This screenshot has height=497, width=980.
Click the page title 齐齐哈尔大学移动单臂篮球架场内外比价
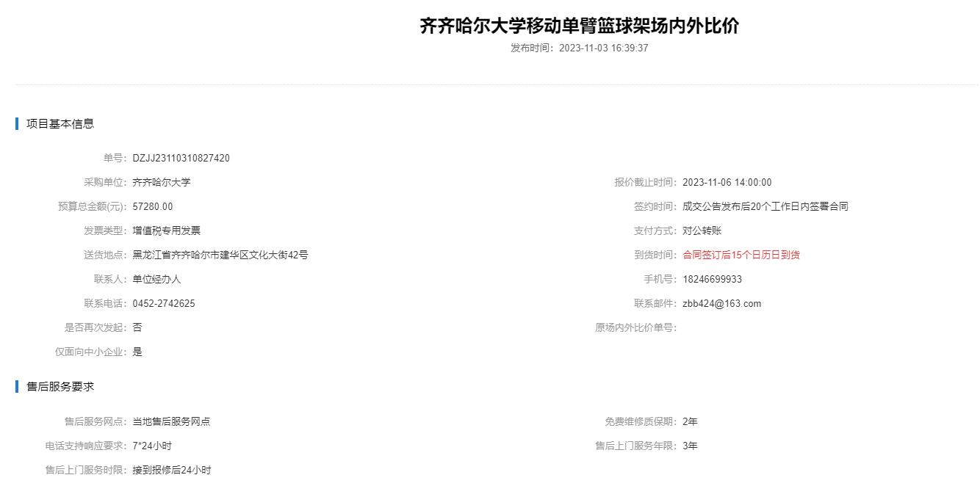tap(579, 26)
